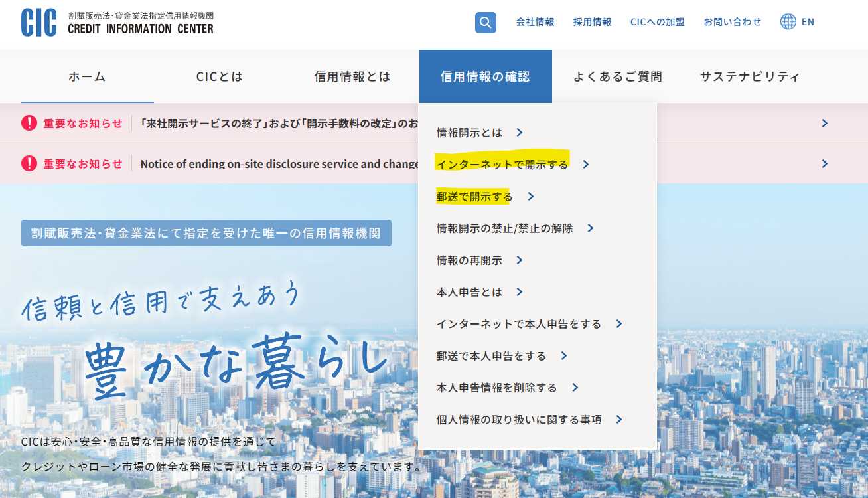Screen dimensions: 868x498
Task: Click red exclamation icon on Japanese notice
Action: 29,123
